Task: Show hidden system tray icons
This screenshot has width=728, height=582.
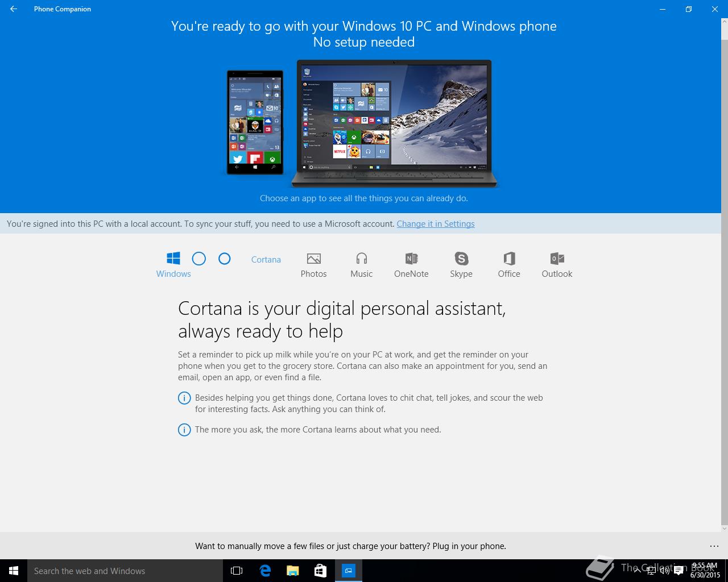Action: click(637, 571)
